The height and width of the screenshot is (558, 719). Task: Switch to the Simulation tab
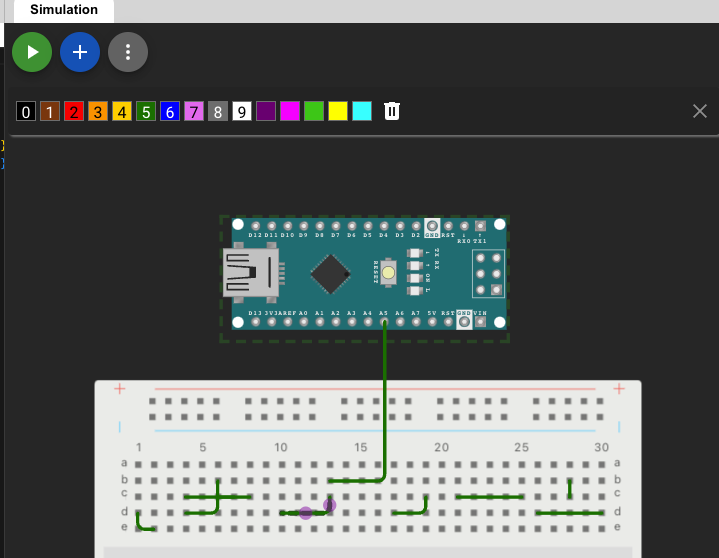tap(64, 10)
